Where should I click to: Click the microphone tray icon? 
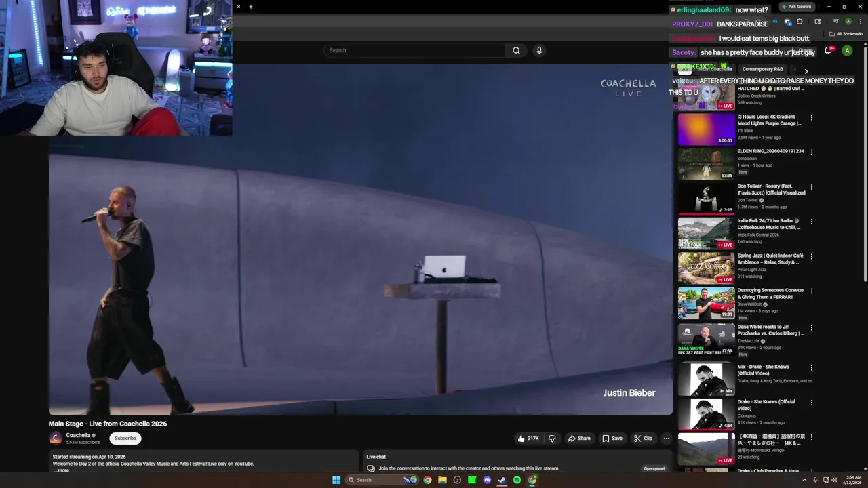point(815,480)
